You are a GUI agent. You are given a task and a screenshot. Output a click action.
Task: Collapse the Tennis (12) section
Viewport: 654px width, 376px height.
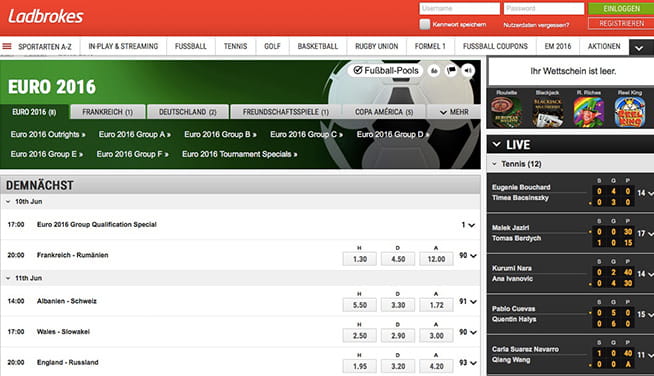tap(494, 164)
